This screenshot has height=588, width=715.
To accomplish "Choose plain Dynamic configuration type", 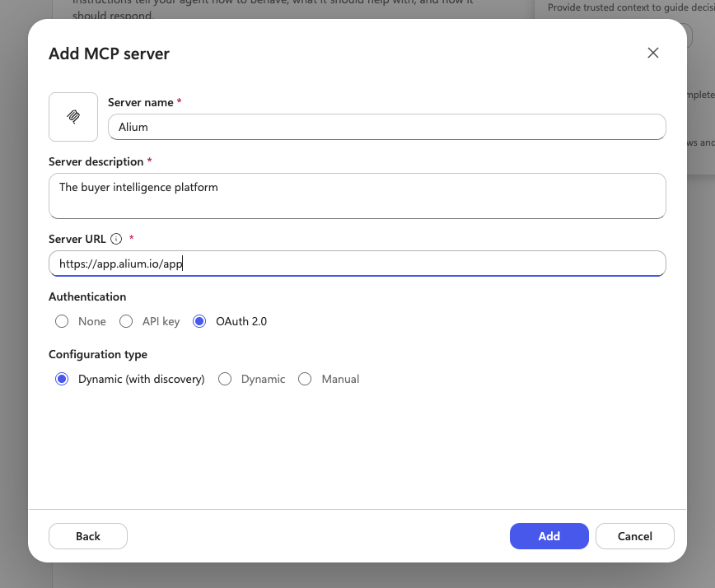I will tap(225, 380).
